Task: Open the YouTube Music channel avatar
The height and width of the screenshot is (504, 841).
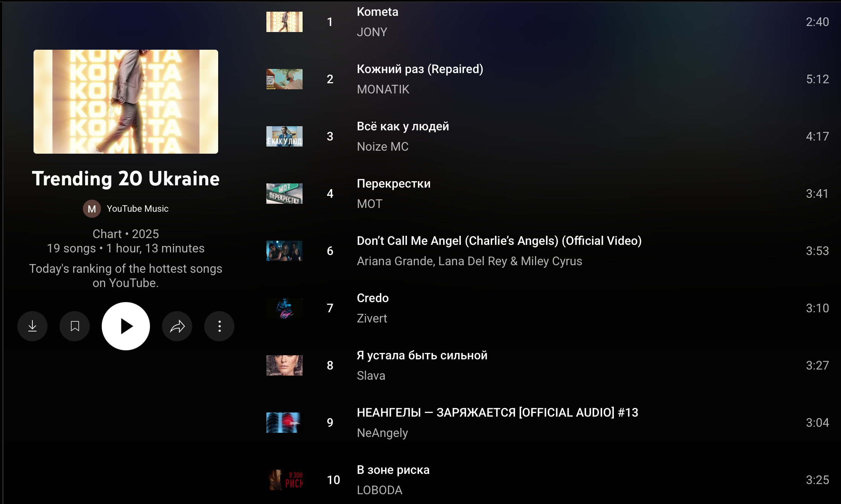Action: [92, 209]
